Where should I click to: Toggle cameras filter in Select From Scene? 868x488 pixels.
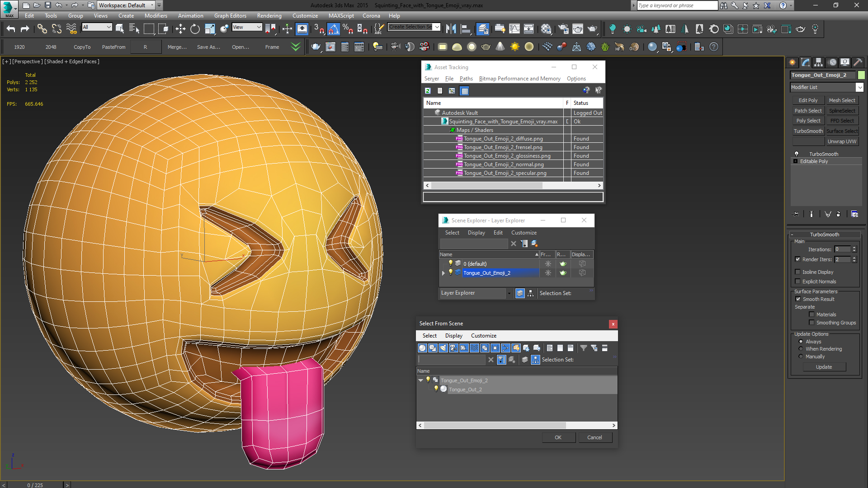point(453,348)
